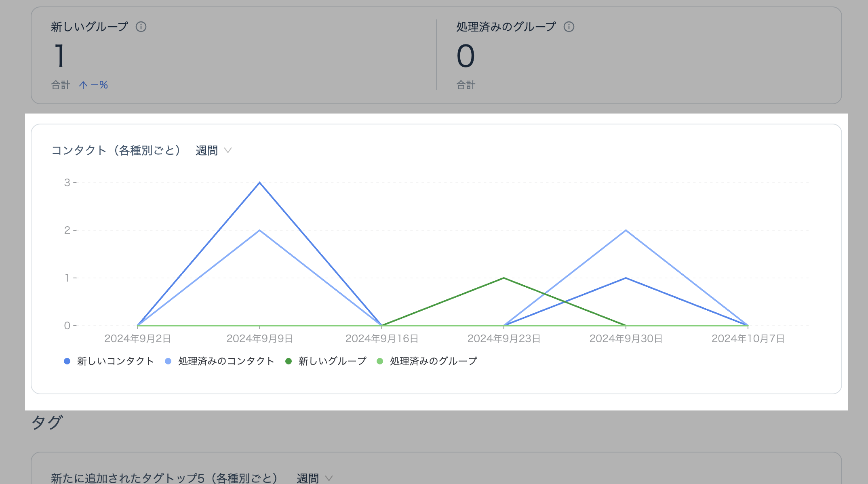The height and width of the screenshot is (484, 868).
Task: Click the 2024年10月7日 axis label
Action: click(x=748, y=339)
